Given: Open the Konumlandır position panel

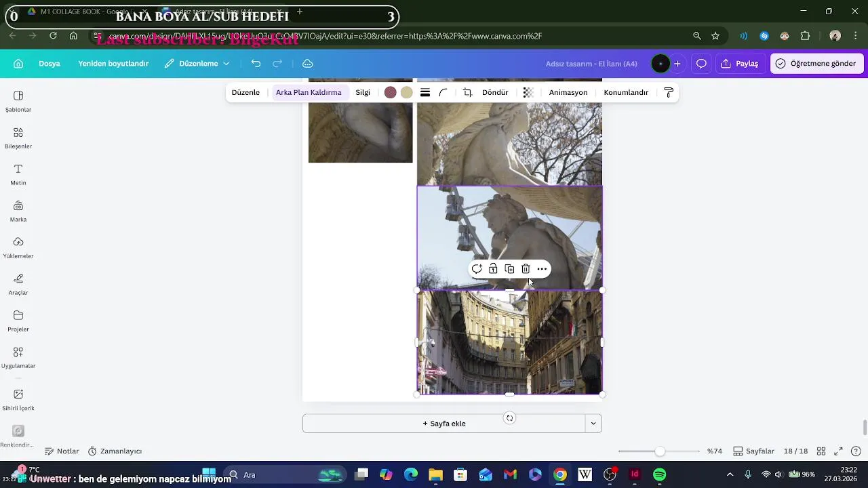Looking at the screenshot, I should click(x=626, y=93).
